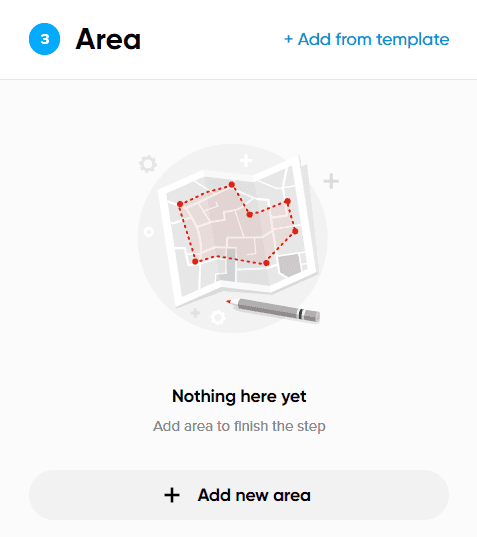Click the plus icon in Add new area
Screen dimensions: 477x537
(x=172, y=495)
